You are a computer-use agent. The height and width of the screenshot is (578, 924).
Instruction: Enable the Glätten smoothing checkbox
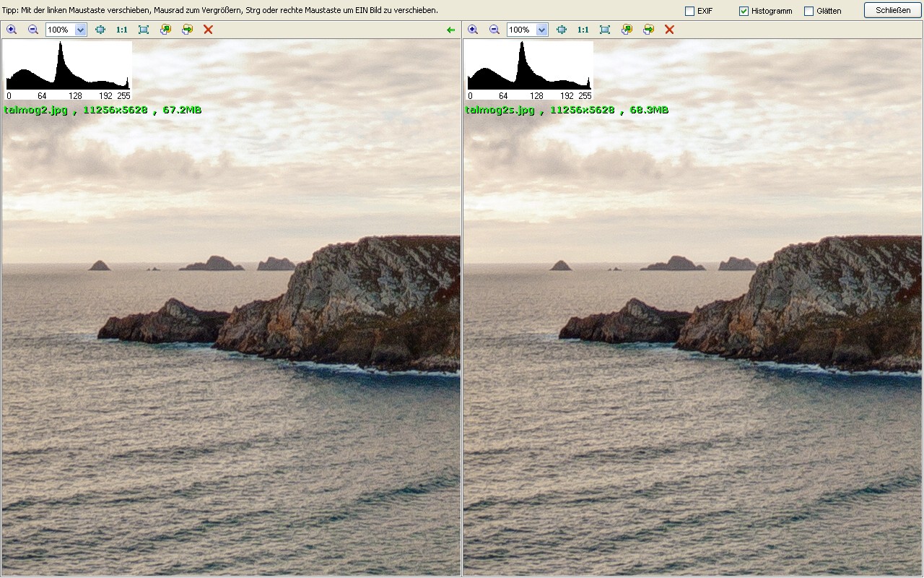coord(808,11)
